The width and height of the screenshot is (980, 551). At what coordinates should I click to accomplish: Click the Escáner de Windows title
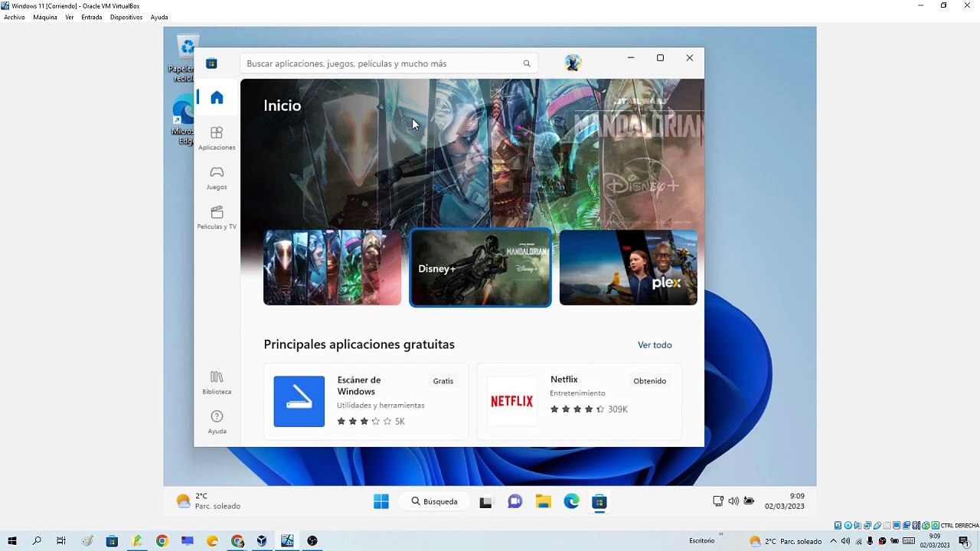tap(359, 386)
